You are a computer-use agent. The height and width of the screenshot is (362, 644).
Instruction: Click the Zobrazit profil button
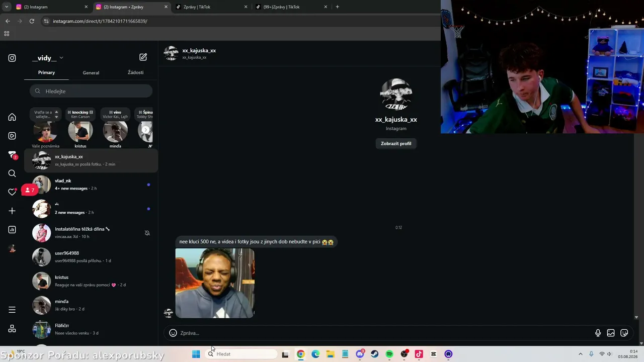click(x=396, y=143)
